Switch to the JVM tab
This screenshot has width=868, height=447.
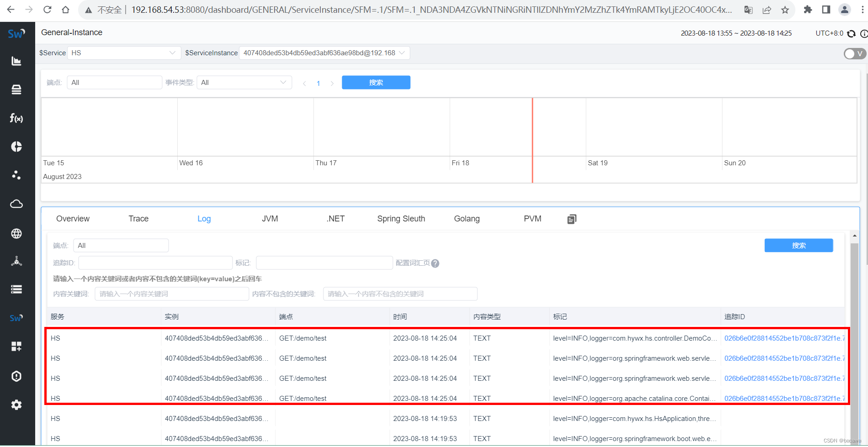click(270, 219)
